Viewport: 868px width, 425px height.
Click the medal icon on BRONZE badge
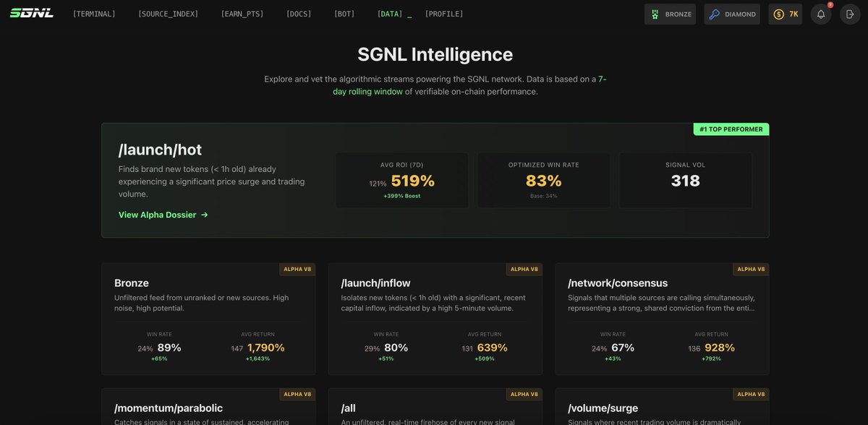click(655, 14)
